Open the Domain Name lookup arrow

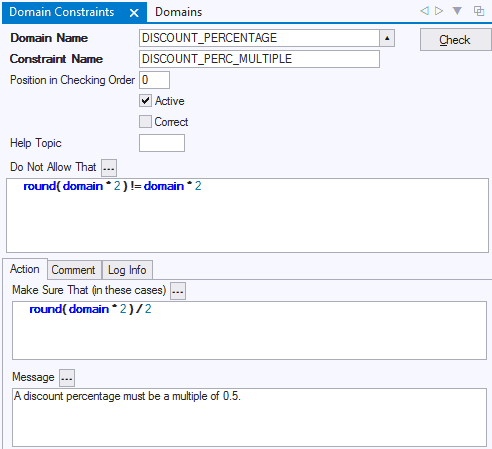[387, 38]
